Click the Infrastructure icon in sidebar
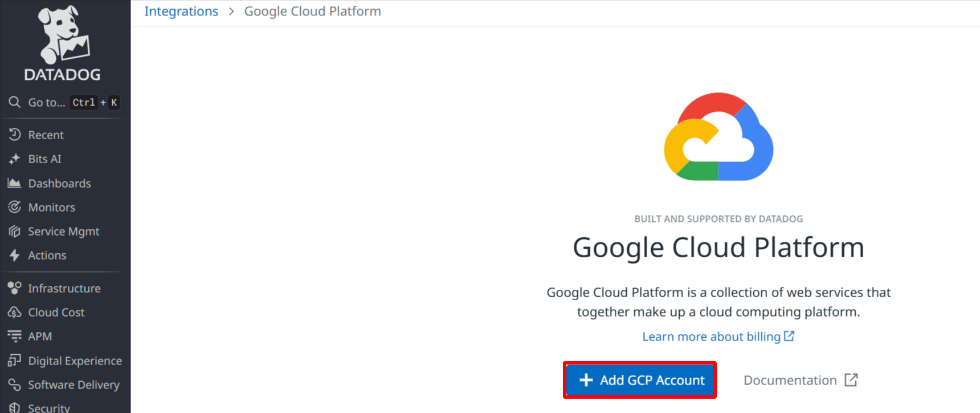This screenshot has width=980, height=413. (15, 288)
